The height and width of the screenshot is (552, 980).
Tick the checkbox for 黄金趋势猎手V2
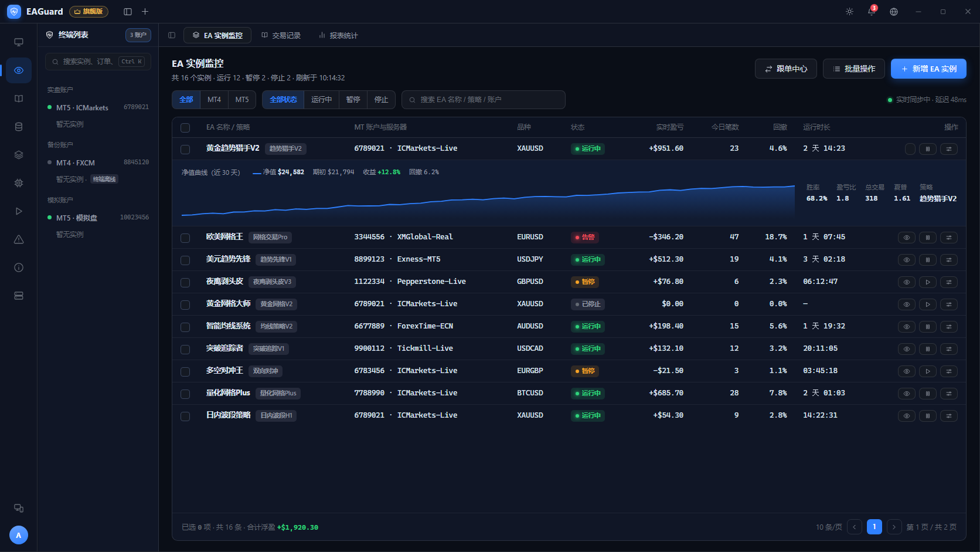point(185,149)
